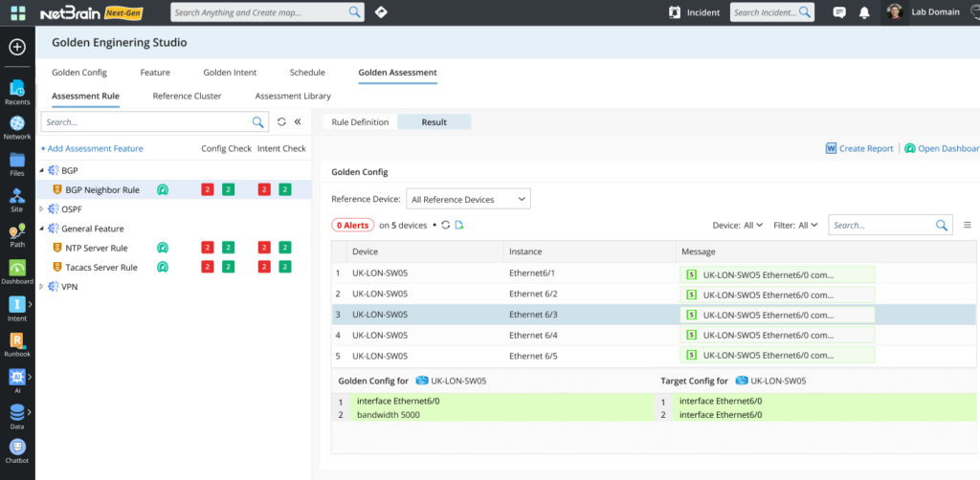The image size is (980, 480).
Task: Click the Lab Domain label
Action: [x=935, y=11]
